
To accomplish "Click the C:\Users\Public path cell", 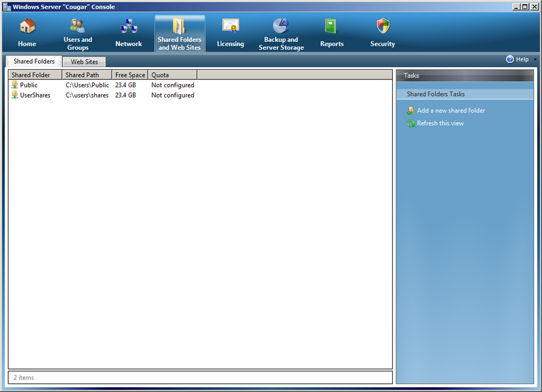I will click(x=87, y=85).
